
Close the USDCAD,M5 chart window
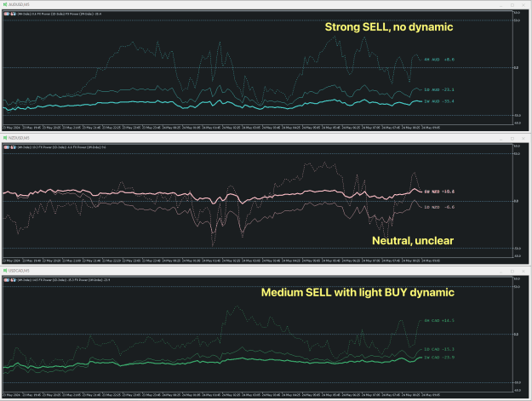[x=523, y=272]
